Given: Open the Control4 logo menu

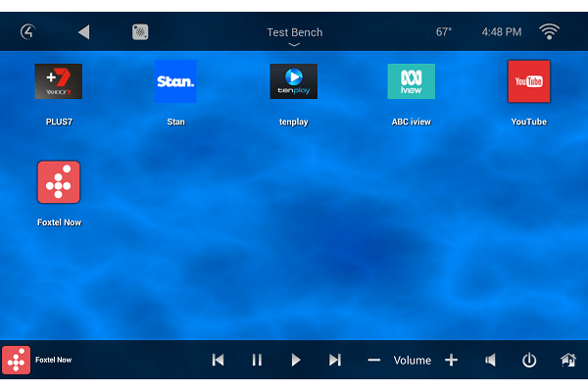Looking at the screenshot, I should coord(28,32).
